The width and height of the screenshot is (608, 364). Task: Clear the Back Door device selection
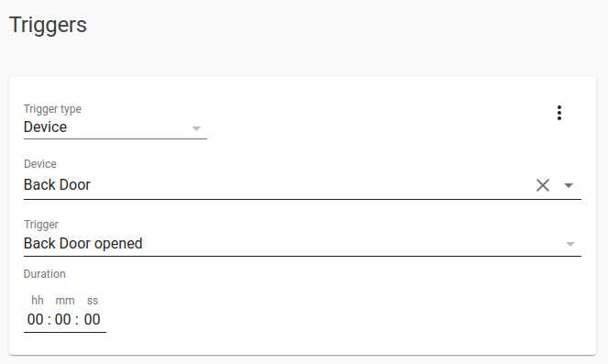(x=543, y=185)
